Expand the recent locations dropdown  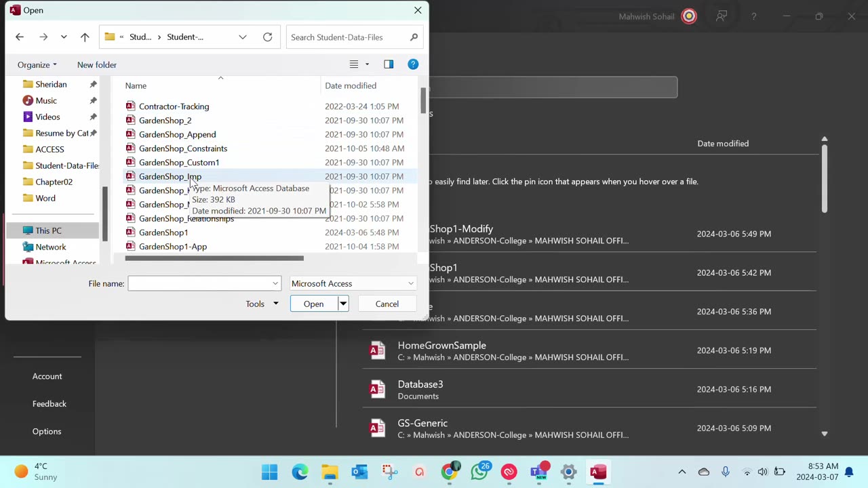click(x=64, y=37)
